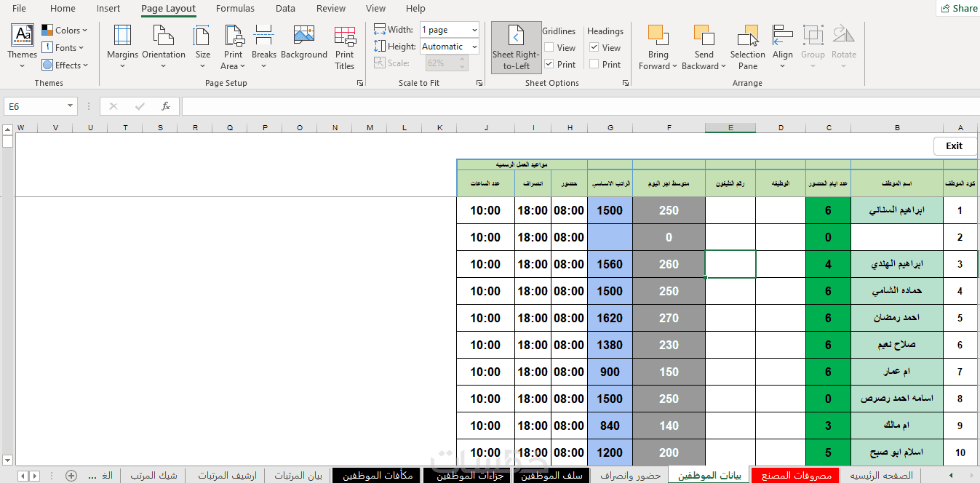The image size is (980, 483).
Task: Open the شيك المرتب sheet tab
Action: coord(154,476)
